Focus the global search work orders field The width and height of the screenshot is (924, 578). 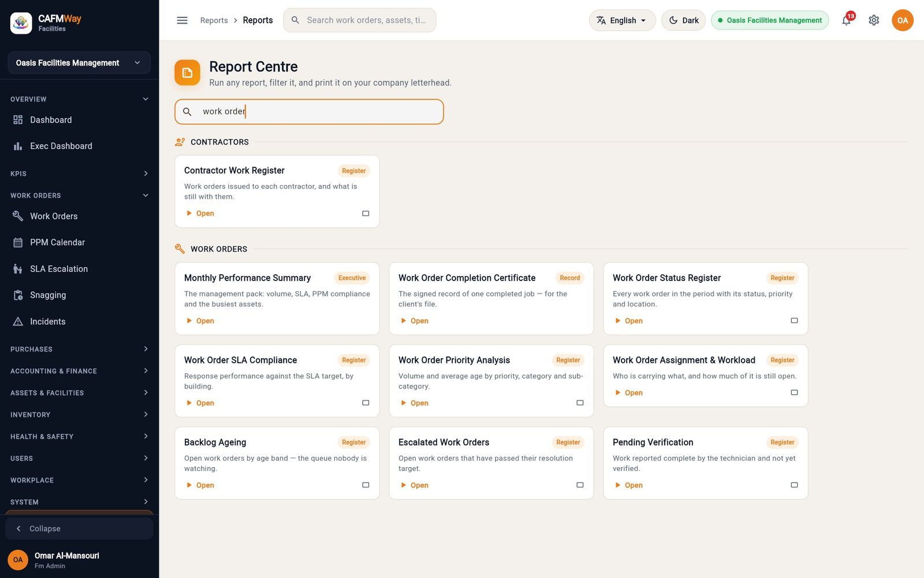point(359,20)
